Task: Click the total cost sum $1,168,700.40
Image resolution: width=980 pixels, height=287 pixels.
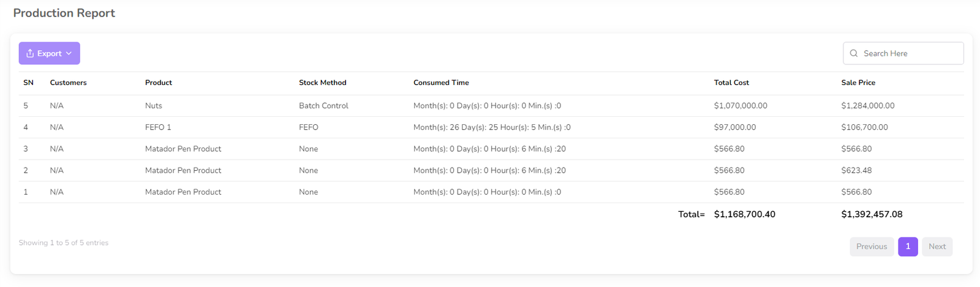Action: (x=744, y=214)
